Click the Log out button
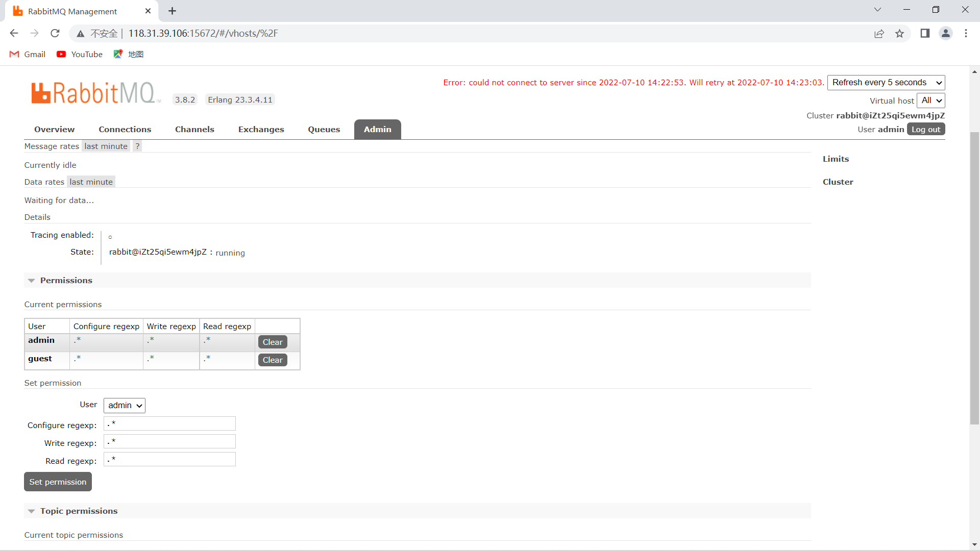Viewport: 980px width, 551px height. pyautogui.click(x=925, y=130)
